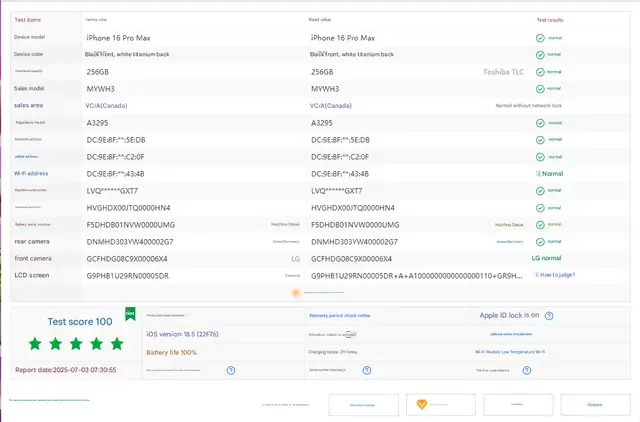
Task: Click the green check icon in HVGHDX00JTQ0000HN4 row
Action: tap(540, 208)
